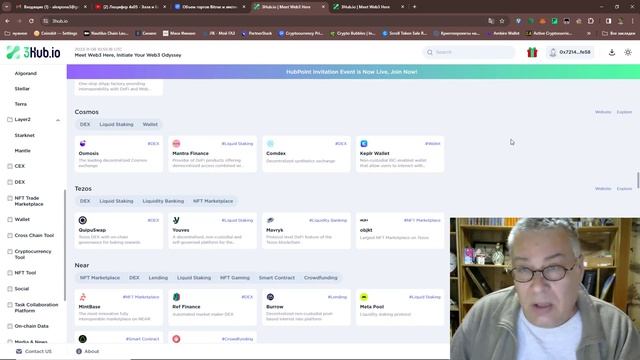Open the Keplr Wallet card icon

[x=364, y=143]
